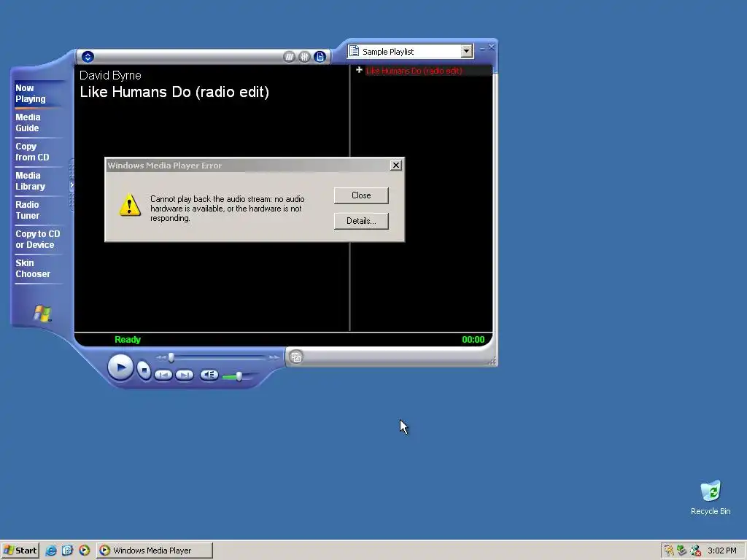747x560 pixels.
Task: Open Copy to CD or Device tab
Action: pyautogui.click(x=38, y=239)
